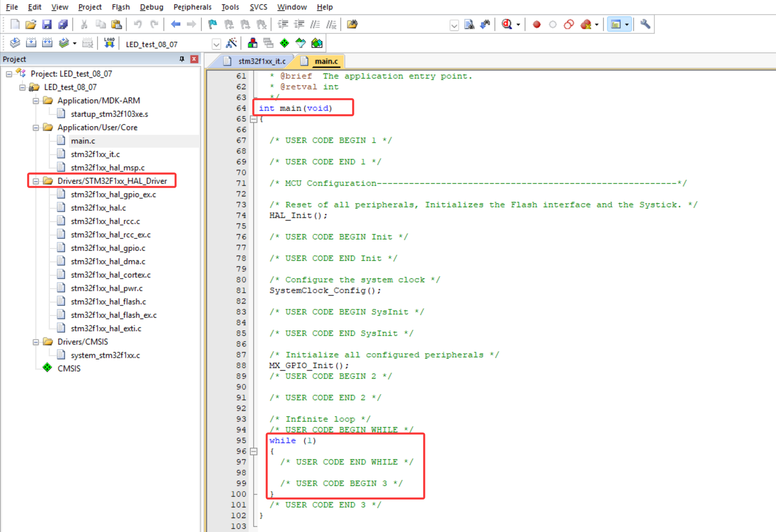Open Manage Run-Time Environment green diamond icon
This screenshot has width=776, height=532.
pos(285,43)
